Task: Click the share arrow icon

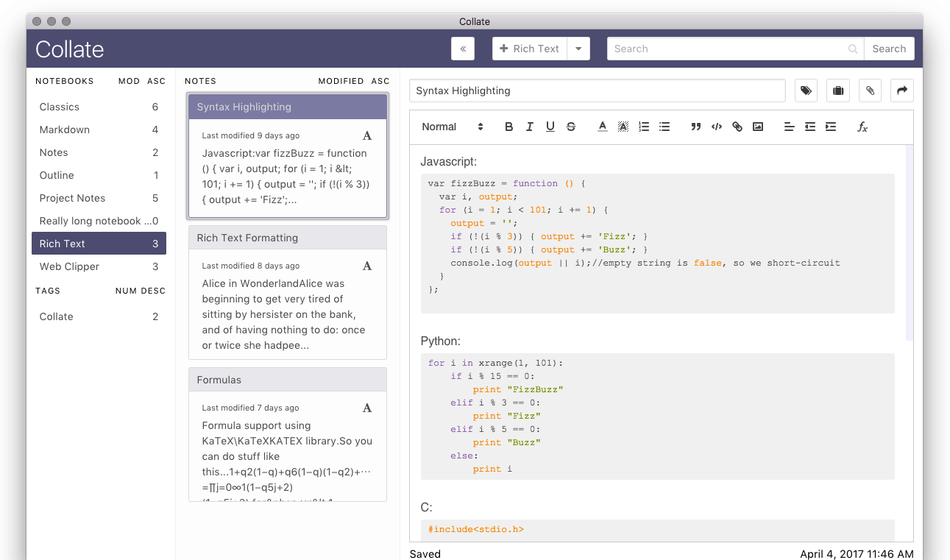Action: tap(901, 91)
